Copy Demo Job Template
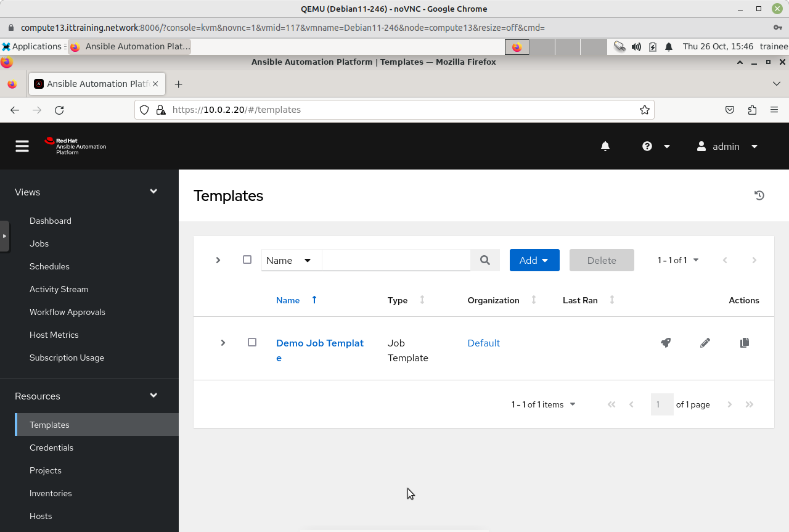The width and height of the screenshot is (789, 532). click(745, 343)
